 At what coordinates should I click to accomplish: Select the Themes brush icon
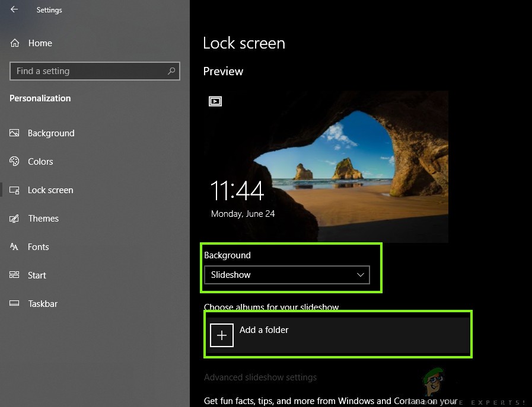pos(14,218)
